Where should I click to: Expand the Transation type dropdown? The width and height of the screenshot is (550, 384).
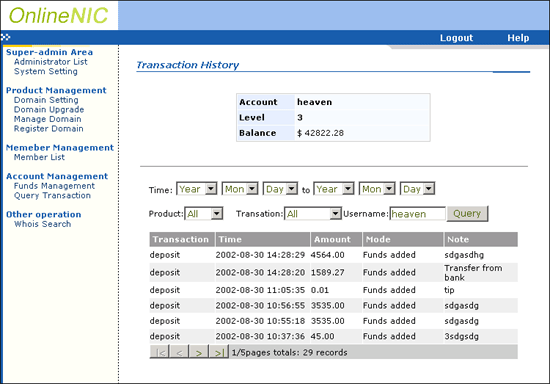point(313,214)
